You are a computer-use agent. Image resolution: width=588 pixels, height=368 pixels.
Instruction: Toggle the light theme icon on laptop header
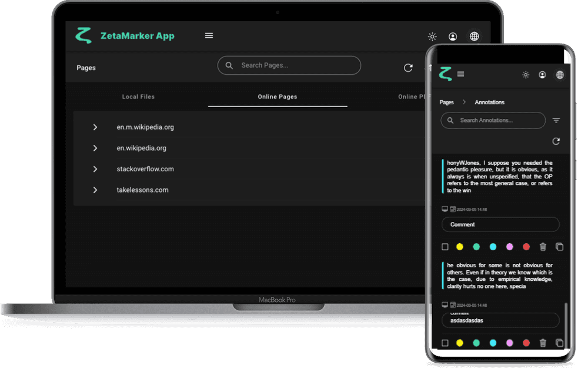432,37
